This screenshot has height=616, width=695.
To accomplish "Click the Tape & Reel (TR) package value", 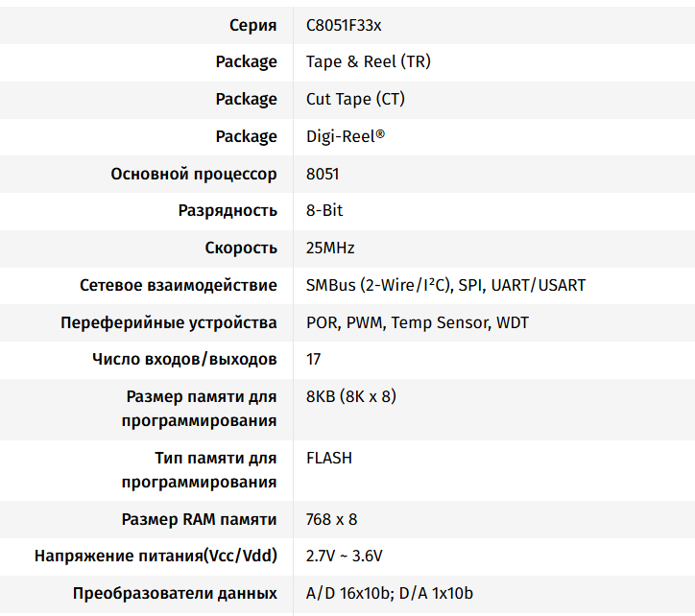I will point(368,62).
